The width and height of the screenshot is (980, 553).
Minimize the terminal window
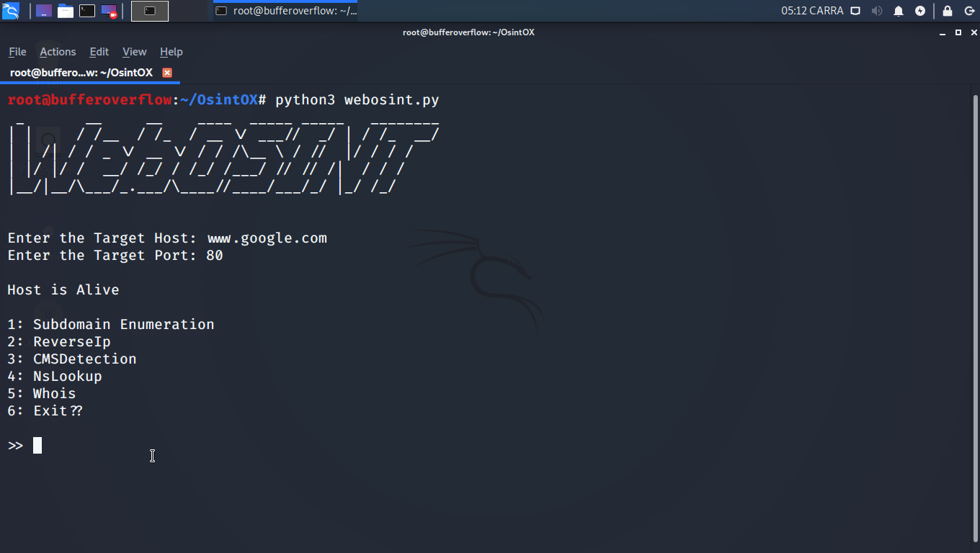[x=943, y=32]
